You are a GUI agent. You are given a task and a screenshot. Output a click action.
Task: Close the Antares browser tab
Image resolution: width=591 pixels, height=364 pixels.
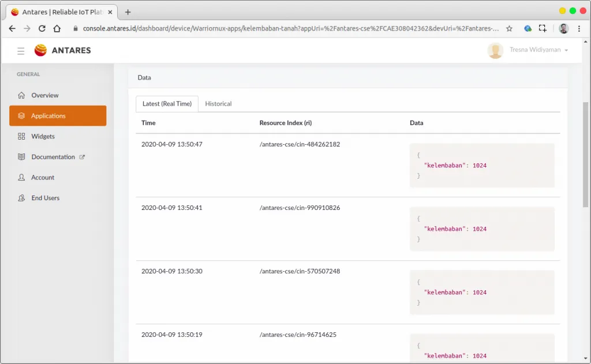[110, 12]
